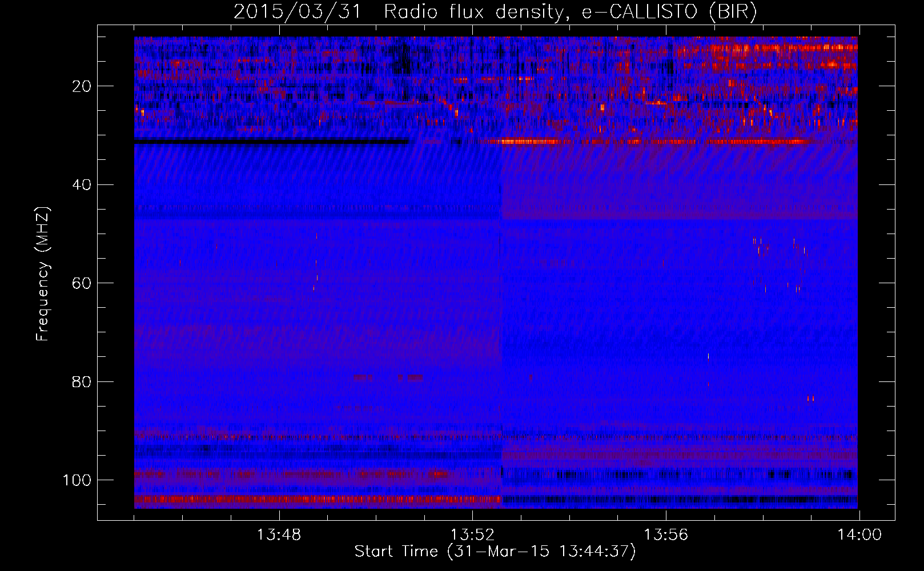Click the '13:48' time tick label
This screenshot has height=571, width=924.
[279, 535]
